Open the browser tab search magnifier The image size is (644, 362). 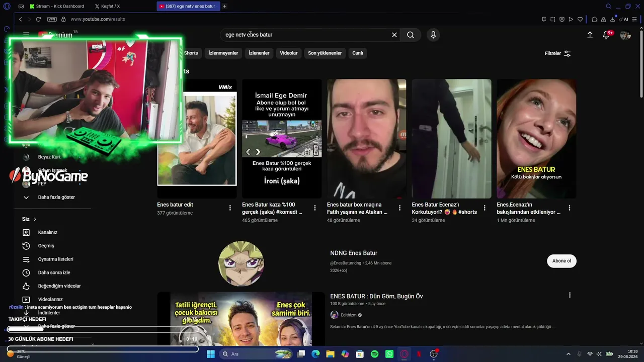[608, 6]
